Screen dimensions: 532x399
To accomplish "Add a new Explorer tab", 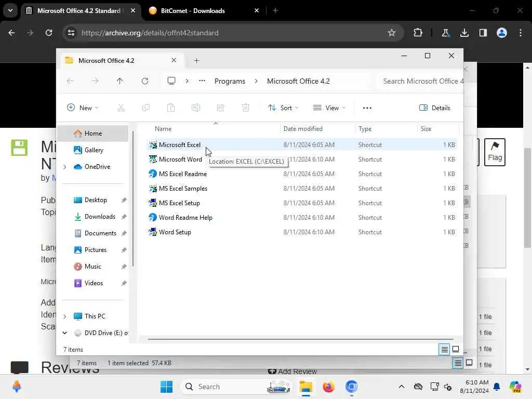I will coord(196,60).
